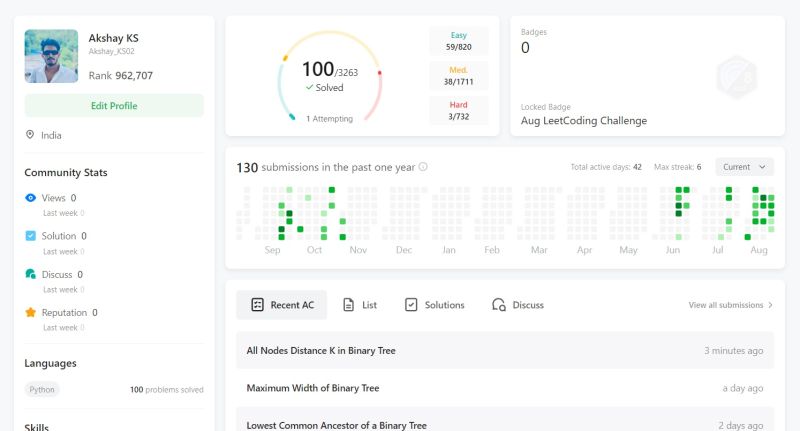Screen dimensions: 800x431
Task: Open the Current year dropdown
Action: pos(745,167)
